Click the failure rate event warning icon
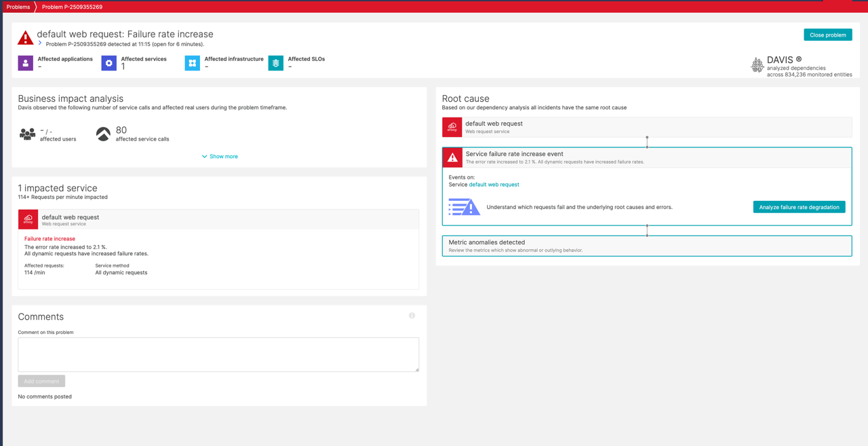The width and height of the screenshot is (868, 446). [452, 157]
